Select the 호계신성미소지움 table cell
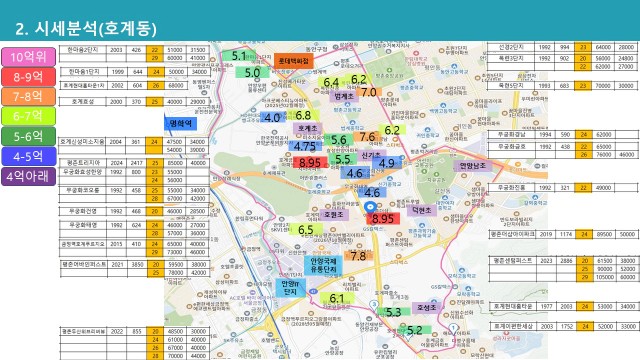The height and width of the screenshot is (360, 640). click(83, 142)
